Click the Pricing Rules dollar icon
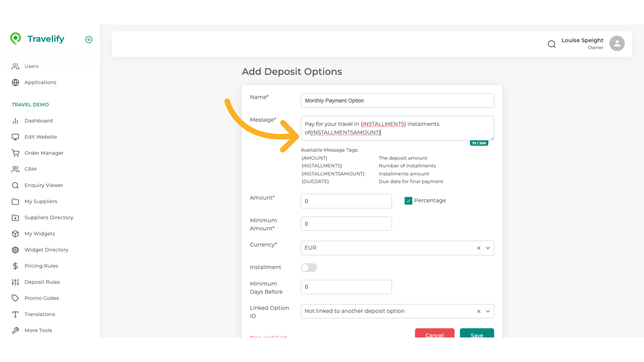This screenshot has width=644, height=362. point(15,266)
